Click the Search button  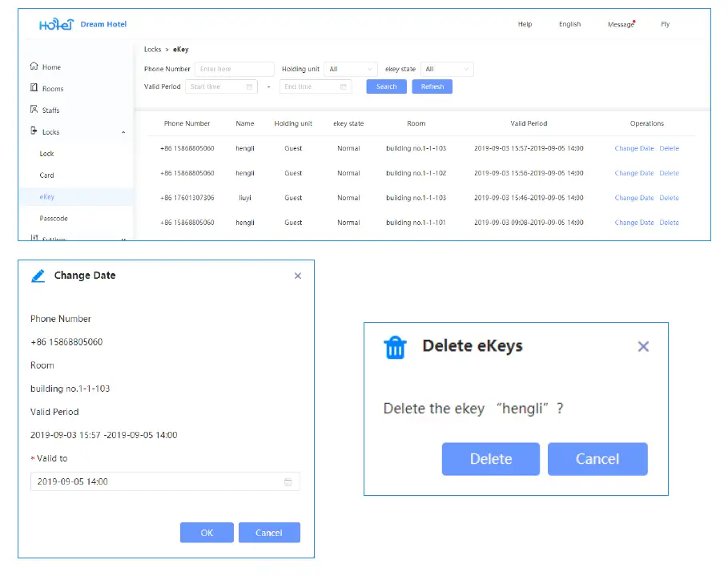pos(386,87)
